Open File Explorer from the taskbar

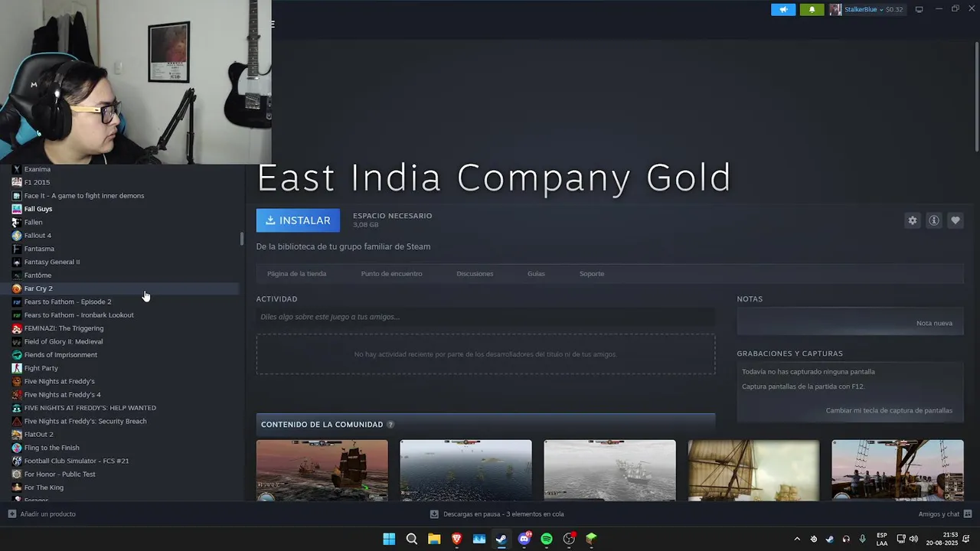pos(434,539)
